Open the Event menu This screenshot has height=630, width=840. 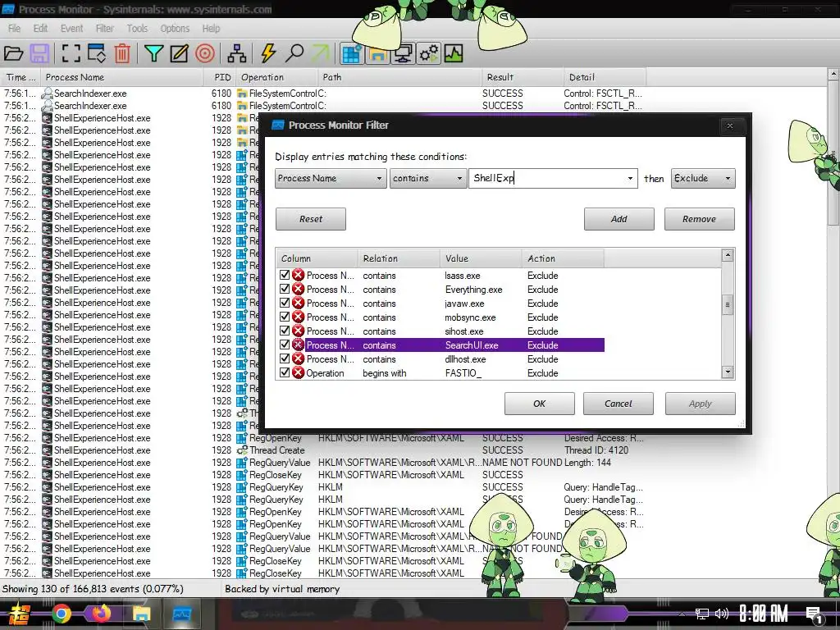click(72, 29)
